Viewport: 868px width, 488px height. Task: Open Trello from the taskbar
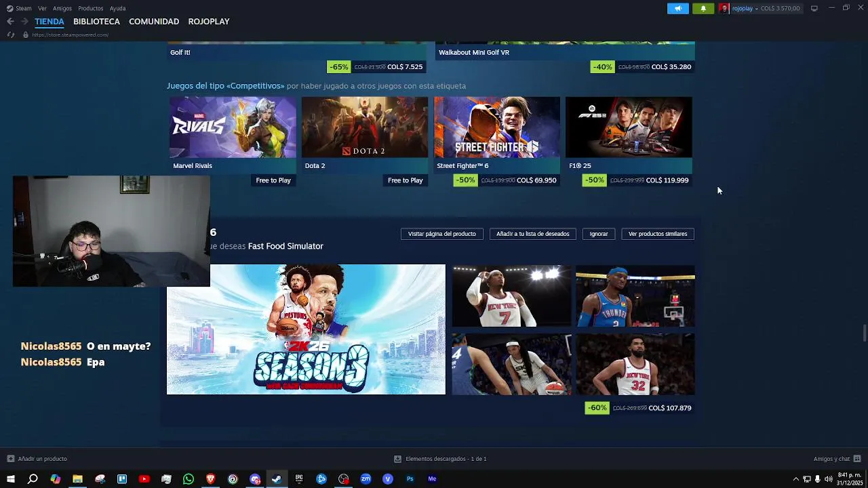122,479
